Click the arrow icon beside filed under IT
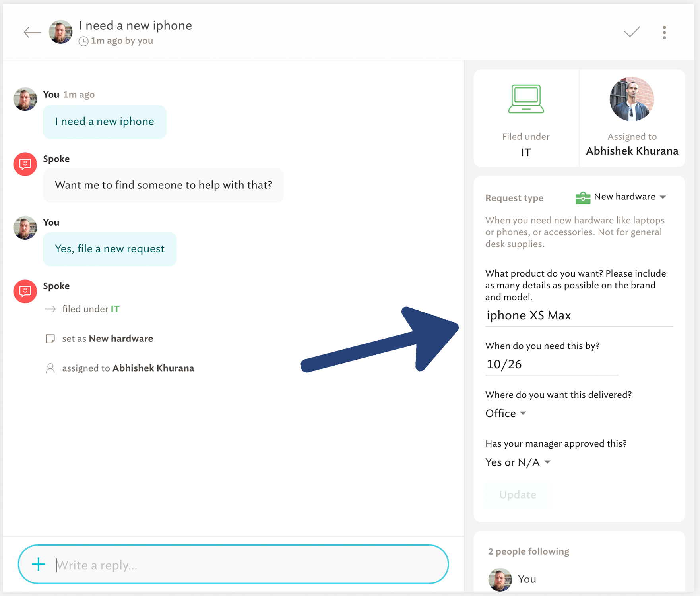700x596 pixels. click(x=50, y=309)
